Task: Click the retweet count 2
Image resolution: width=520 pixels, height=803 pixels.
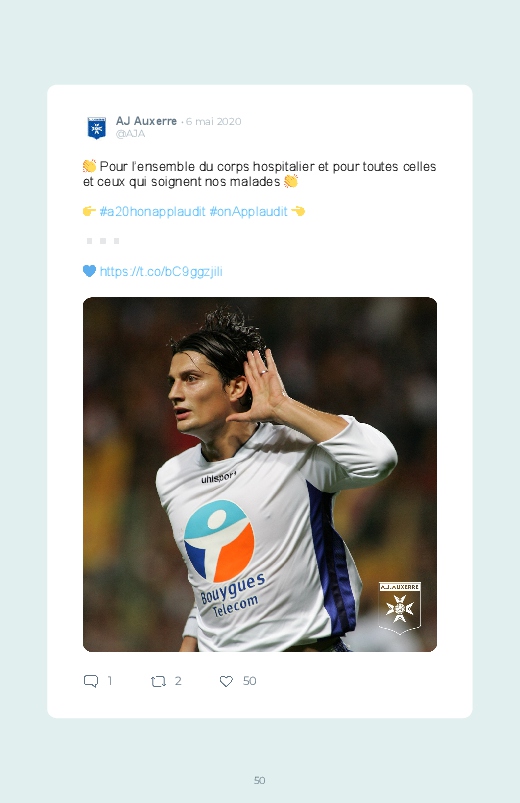Action: click(x=178, y=681)
